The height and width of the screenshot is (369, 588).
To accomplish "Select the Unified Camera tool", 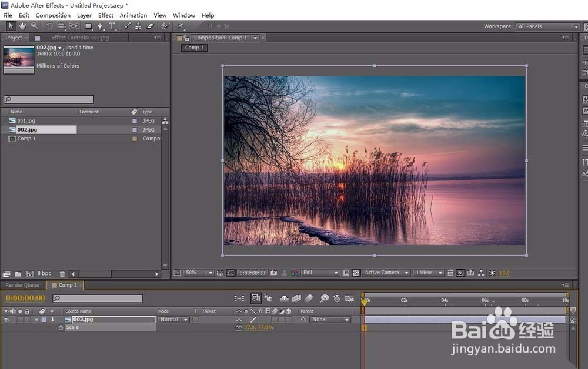I will point(62,26).
